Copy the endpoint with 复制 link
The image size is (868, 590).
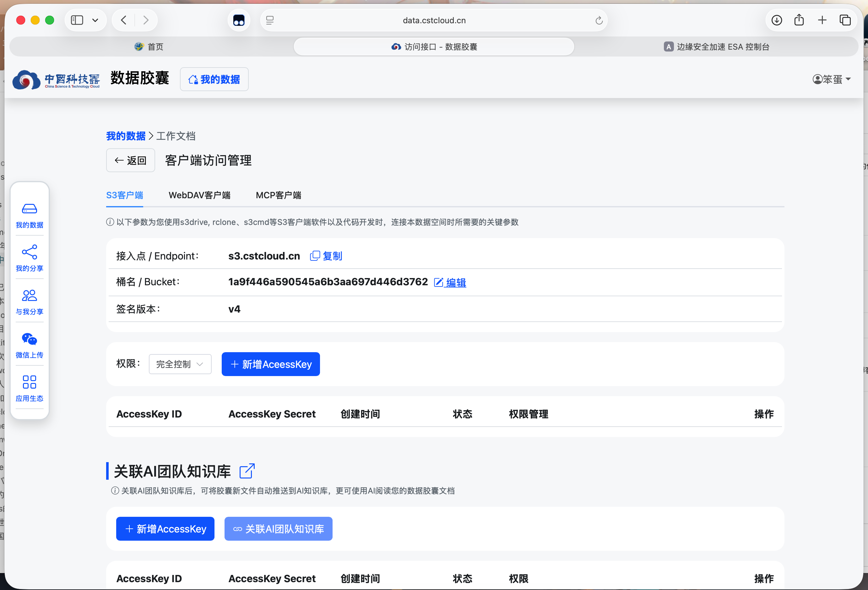[326, 256]
